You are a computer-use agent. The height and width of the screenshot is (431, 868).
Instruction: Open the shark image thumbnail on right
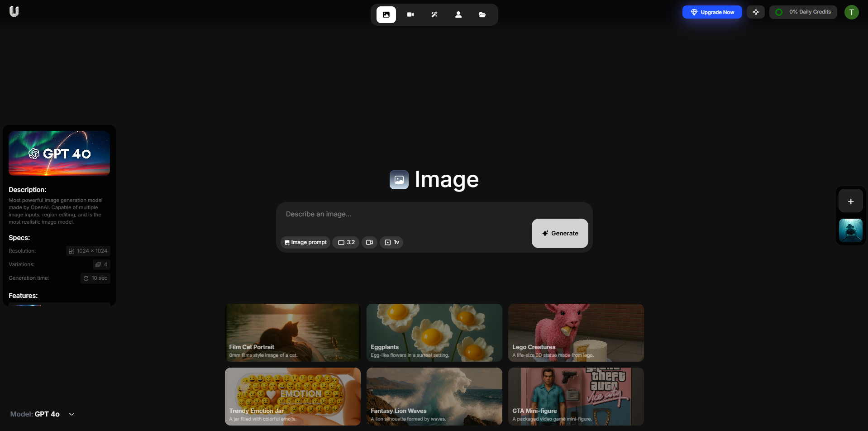click(851, 230)
